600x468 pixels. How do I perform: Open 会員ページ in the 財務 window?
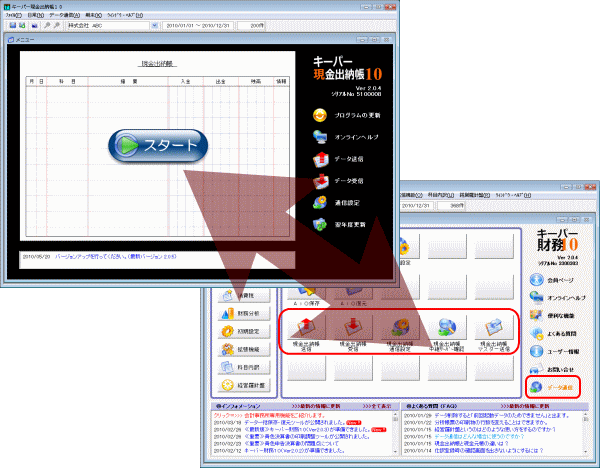tap(551, 280)
